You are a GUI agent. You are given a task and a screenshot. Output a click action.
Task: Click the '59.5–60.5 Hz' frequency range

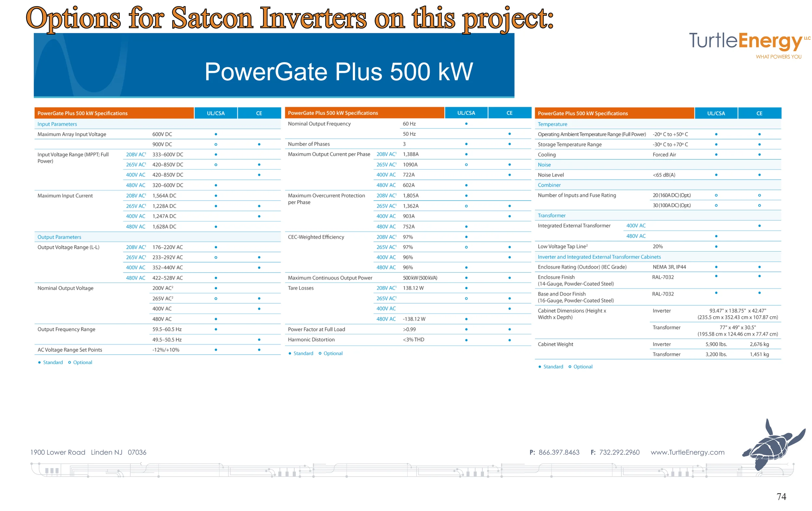point(167,329)
